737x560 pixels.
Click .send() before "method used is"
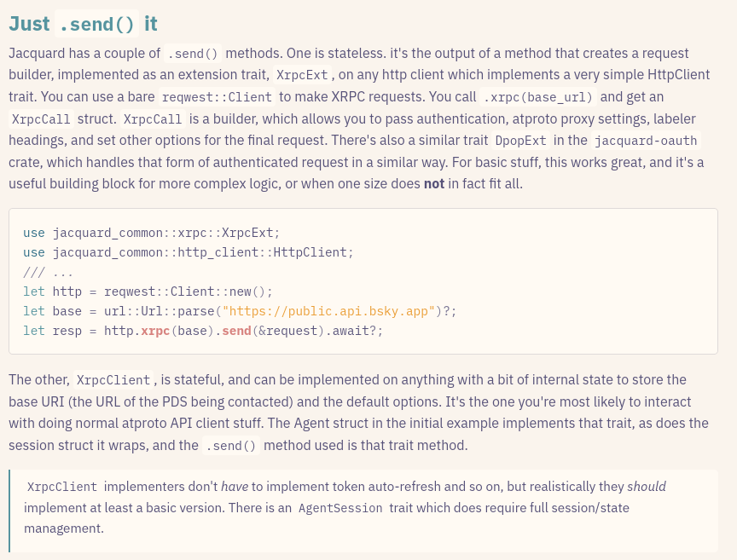[229, 446]
